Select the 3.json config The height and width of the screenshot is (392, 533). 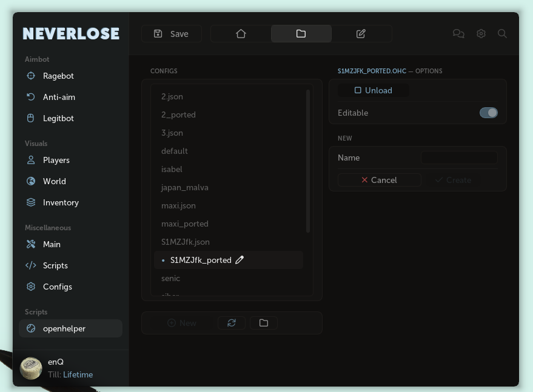[229, 133]
